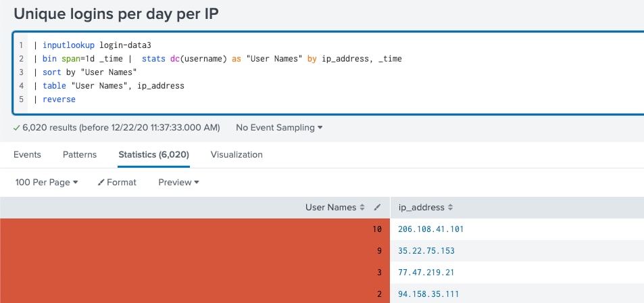The width and height of the screenshot is (644, 303).
Task: Click IP address 35.22.75.153
Action: [426, 251]
